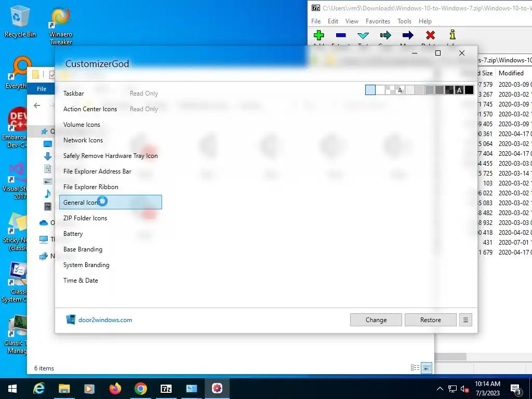This screenshot has width=532, height=399.
Task: Open Firefox from the taskbar
Action: pyautogui.click(x=115, y=389)
